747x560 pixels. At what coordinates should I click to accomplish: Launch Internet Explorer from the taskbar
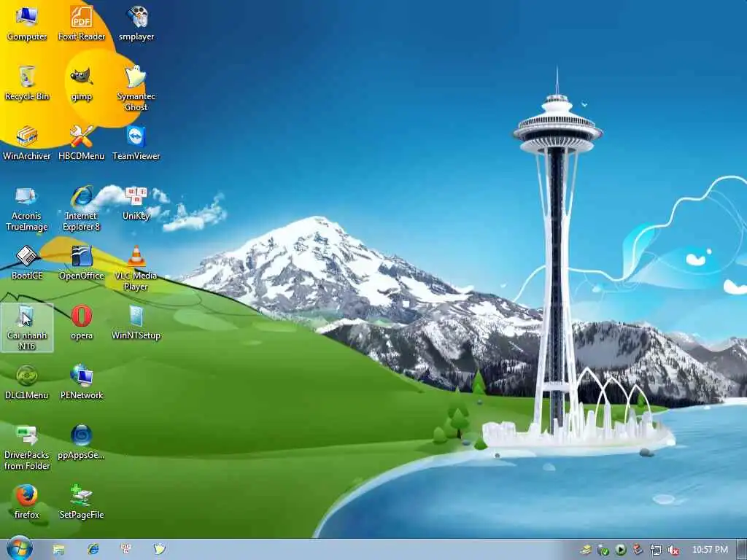[93, 550]
